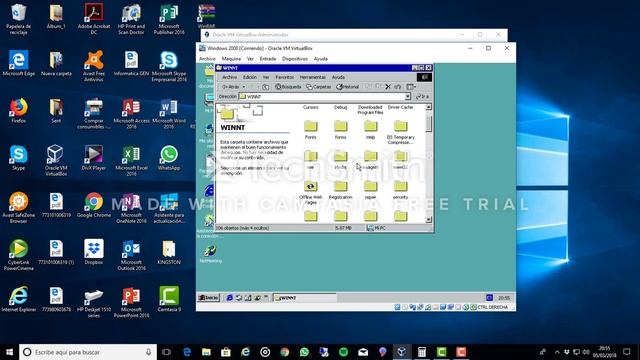Open Ayuda menu in VirtualBox window

tap(321, 59)
